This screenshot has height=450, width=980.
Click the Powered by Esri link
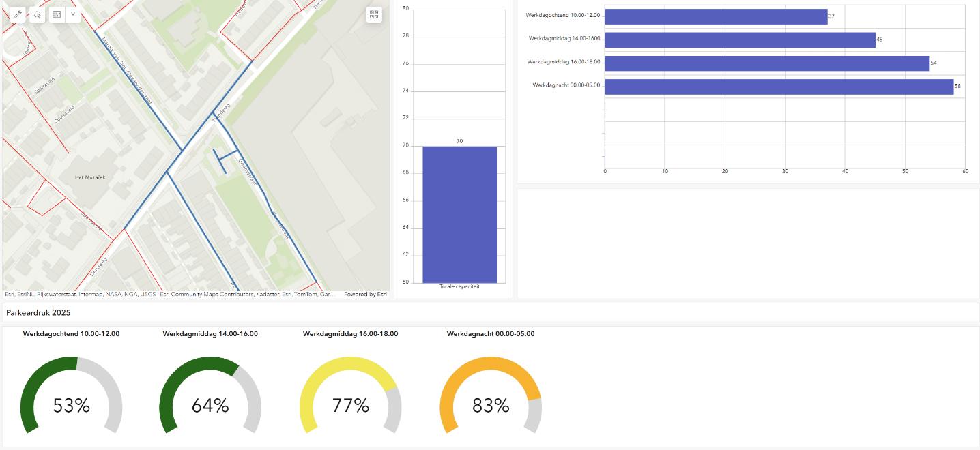[x=365, y=295]
